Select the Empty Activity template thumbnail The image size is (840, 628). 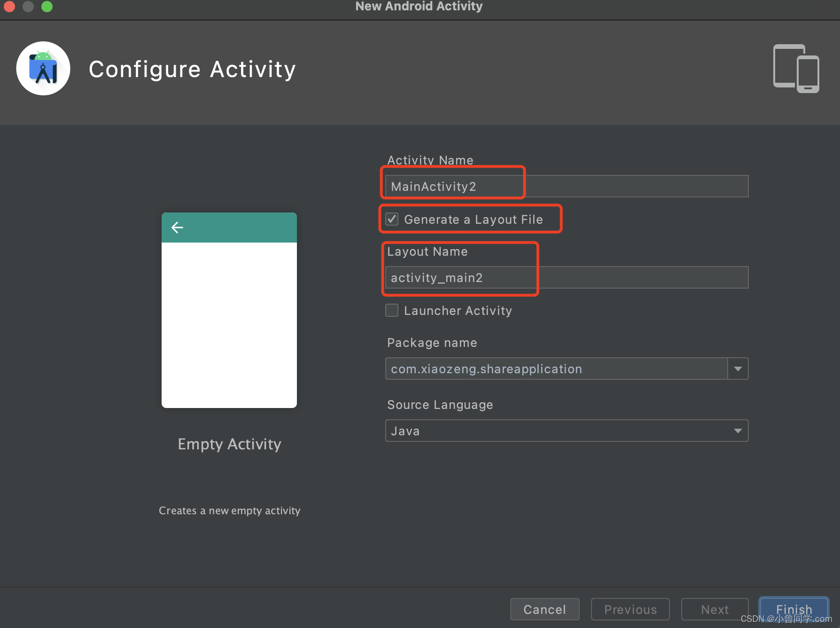(229, 309)
